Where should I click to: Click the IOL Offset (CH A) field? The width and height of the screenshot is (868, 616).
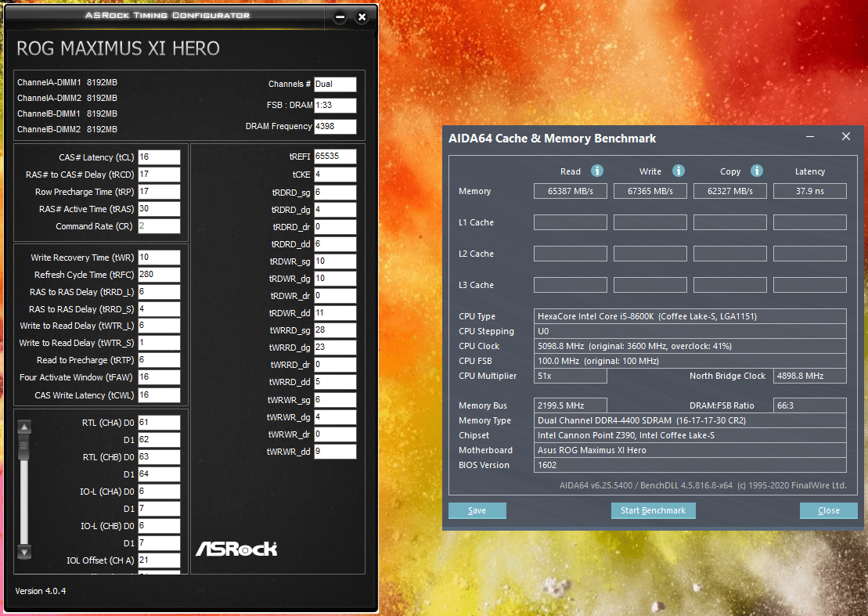point(159,560)
